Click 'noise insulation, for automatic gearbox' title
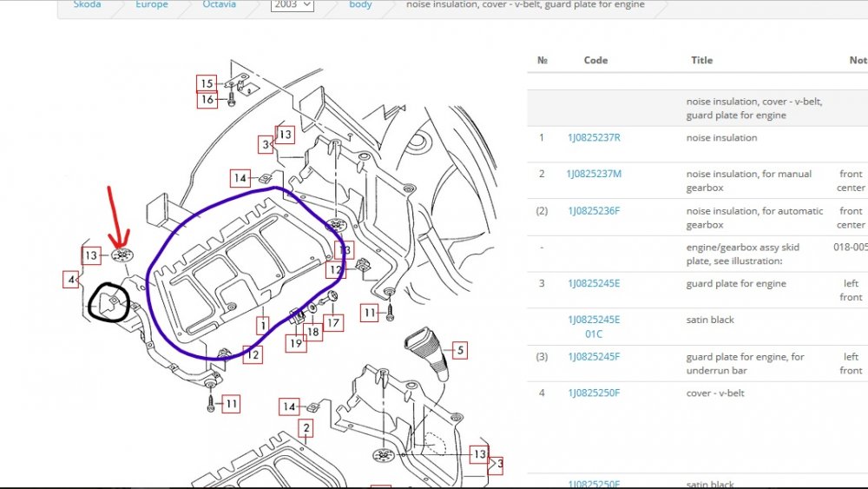 [x=754, y=218]
